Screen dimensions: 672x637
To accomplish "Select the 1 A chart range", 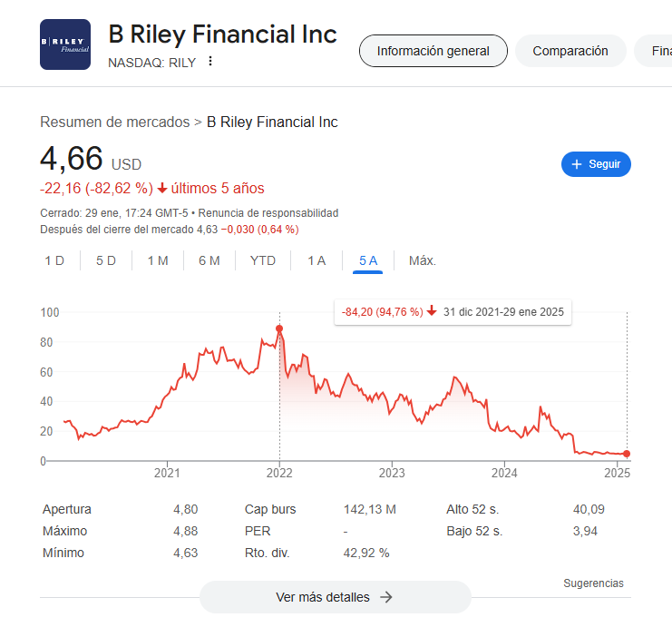I will click(317, 260).
